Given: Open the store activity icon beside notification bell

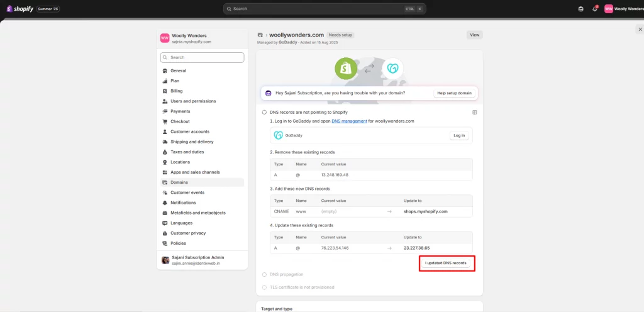Looking at the screenshot, I should 580,9.
